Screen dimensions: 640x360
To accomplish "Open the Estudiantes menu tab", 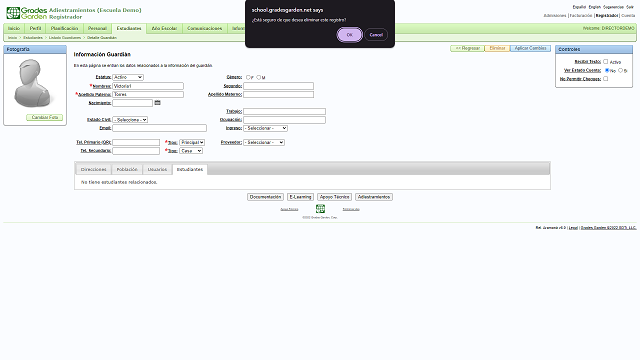I will 129,28.
